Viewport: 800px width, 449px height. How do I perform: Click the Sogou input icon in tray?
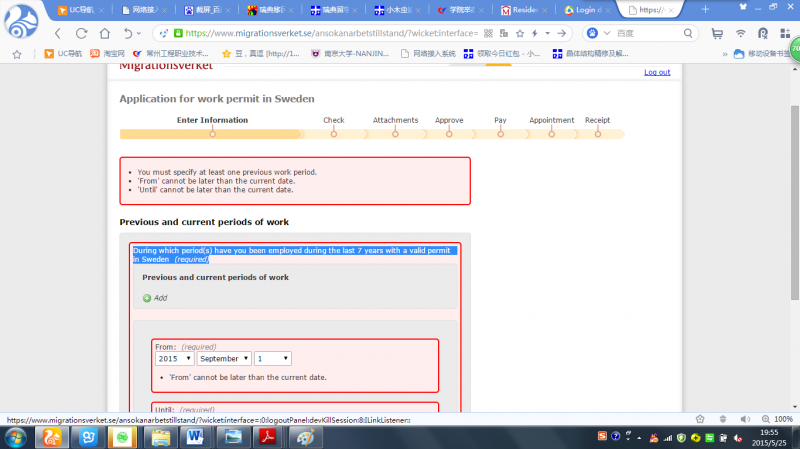tap(602, 436)
